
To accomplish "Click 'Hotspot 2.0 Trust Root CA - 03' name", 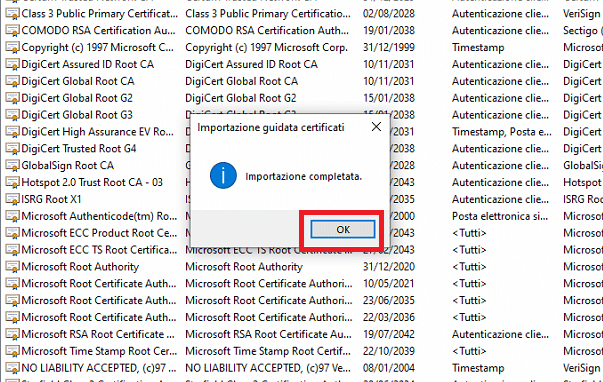I will pos(92,182).
